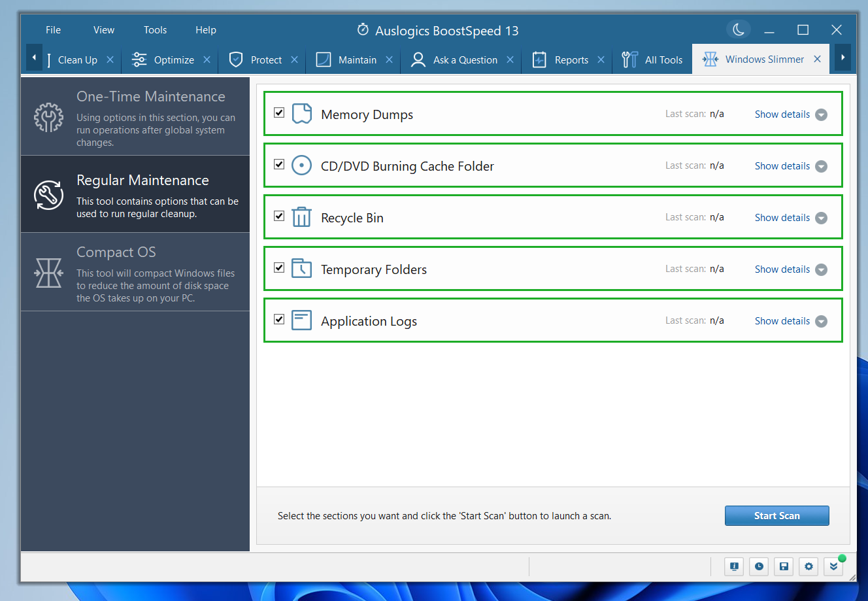
Task: Click the Memory Dumps file icon
Action: (x=301, y=114)
